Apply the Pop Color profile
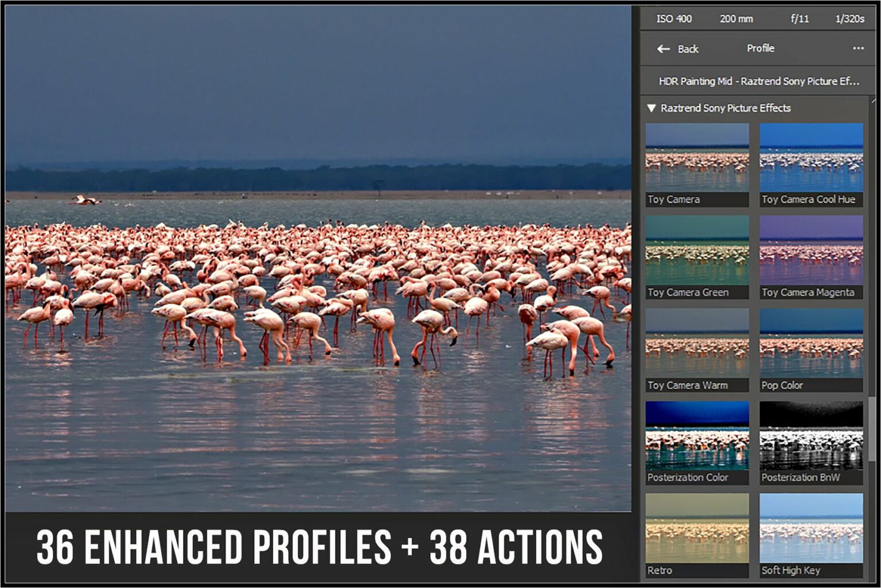Screen dimensions: 881x588 pyautogui.click(x=810, y=341)
